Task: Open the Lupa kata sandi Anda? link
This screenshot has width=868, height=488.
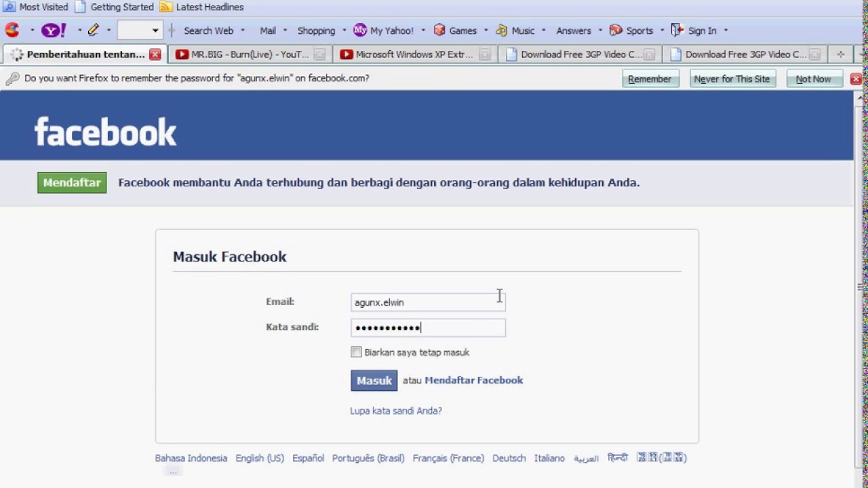Action: (396, 411)
